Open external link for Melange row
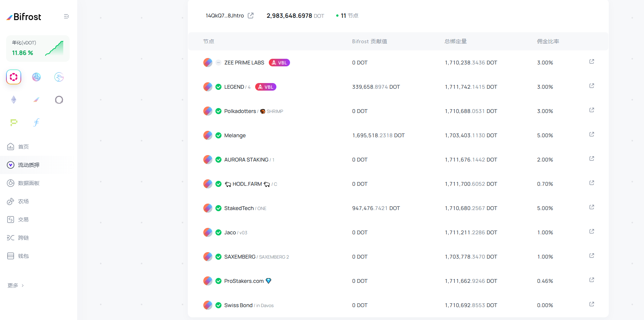Screen dimensions: 644x320 (x=592, y=134)
